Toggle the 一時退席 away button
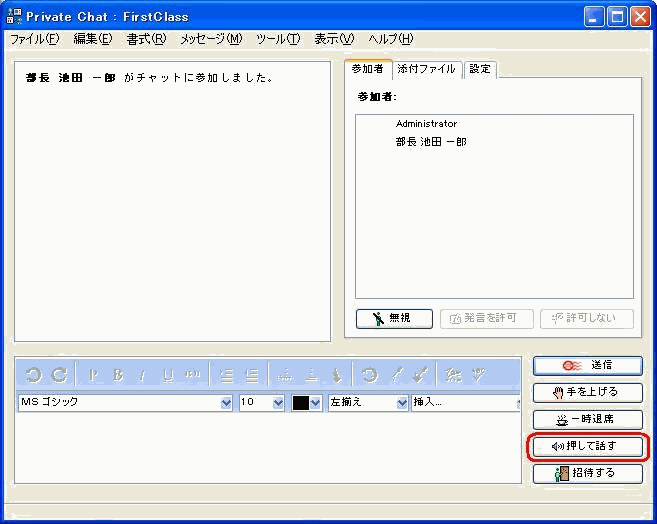Image resolution: width=657 pixels, height=524 pixels. click(x=587, y=420)
